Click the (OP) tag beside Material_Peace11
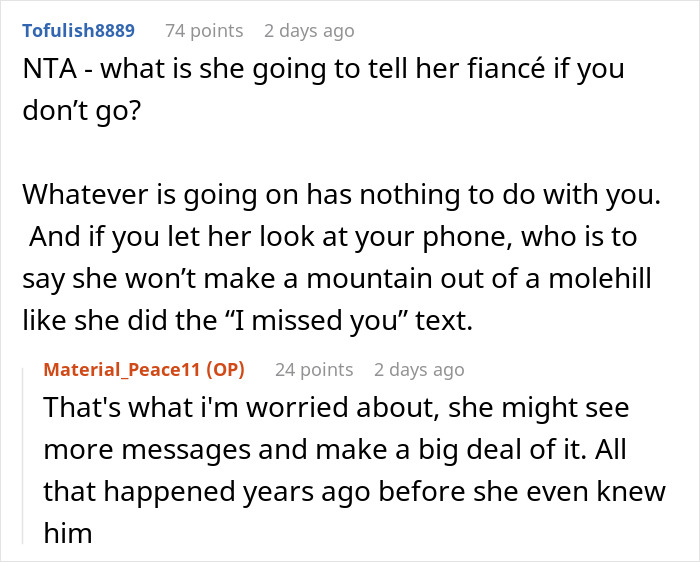This screenshot has width=700, height=562. click(x=225, y=370)
